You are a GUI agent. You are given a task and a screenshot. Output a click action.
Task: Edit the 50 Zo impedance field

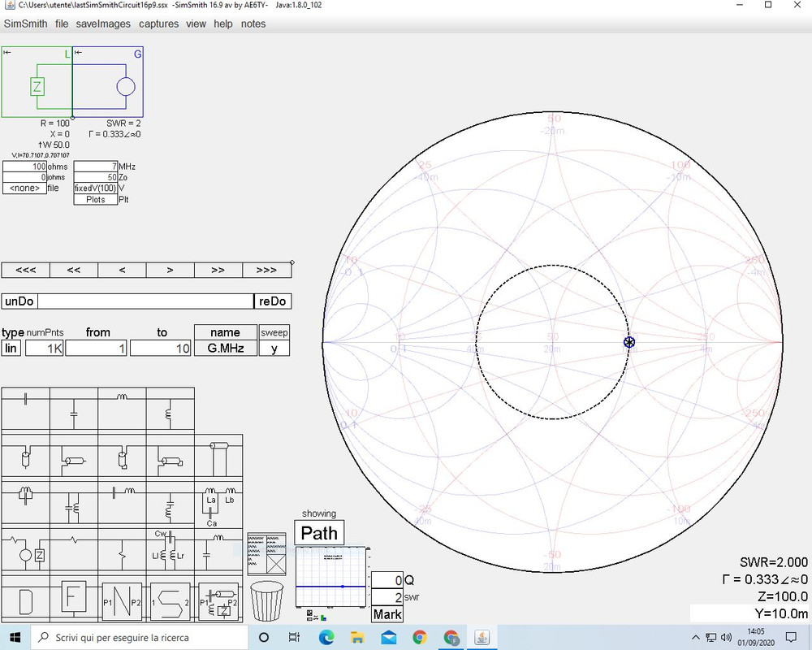point(95,177)
